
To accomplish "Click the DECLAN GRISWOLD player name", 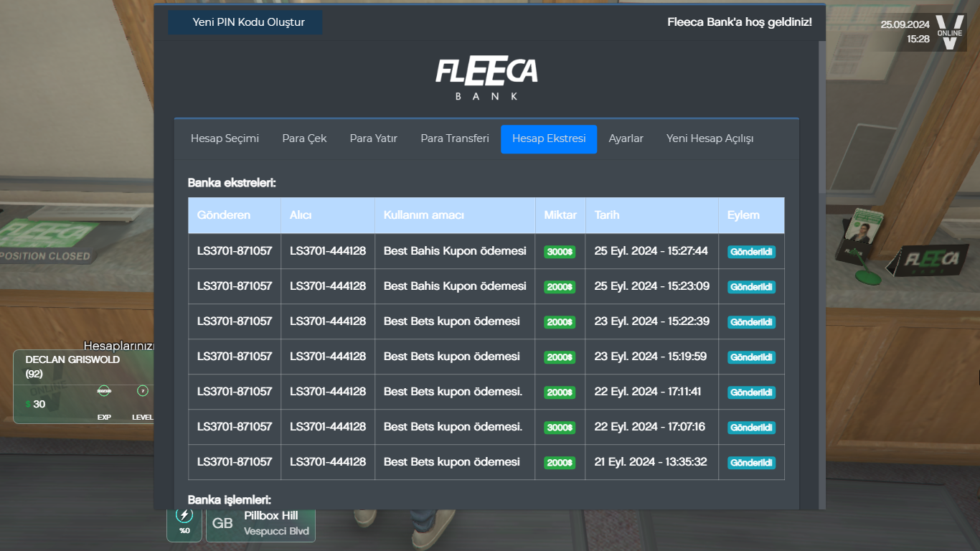I will tap(72, 359).
